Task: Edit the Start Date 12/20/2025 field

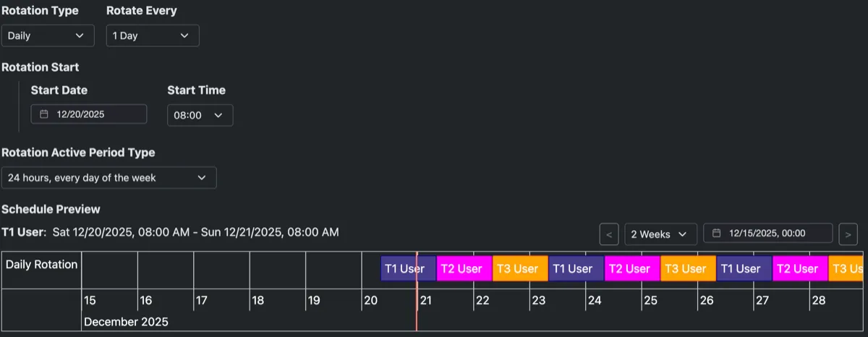Action: click(89, 114)
